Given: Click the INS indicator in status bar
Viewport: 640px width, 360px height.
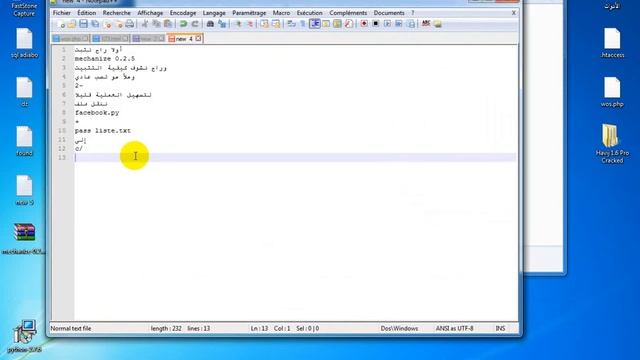Looking at the screenshot, I should click(x=500, y=328).
